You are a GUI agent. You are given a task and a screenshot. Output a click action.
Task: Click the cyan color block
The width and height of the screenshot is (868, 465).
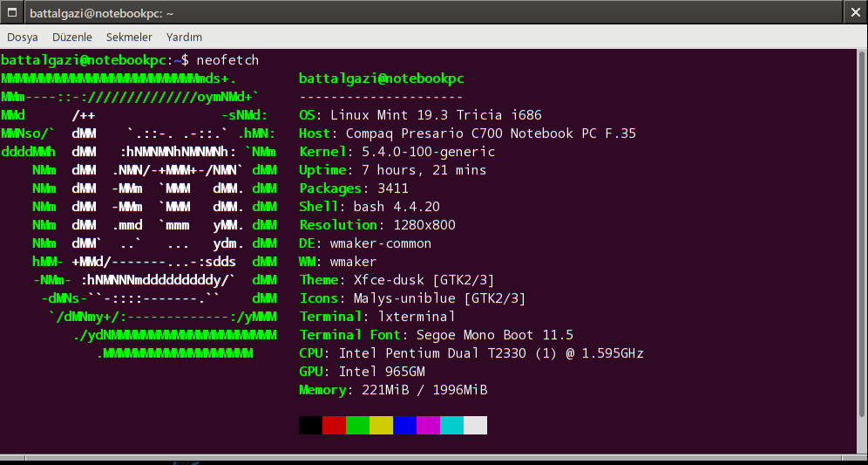[x=451, y=425]
